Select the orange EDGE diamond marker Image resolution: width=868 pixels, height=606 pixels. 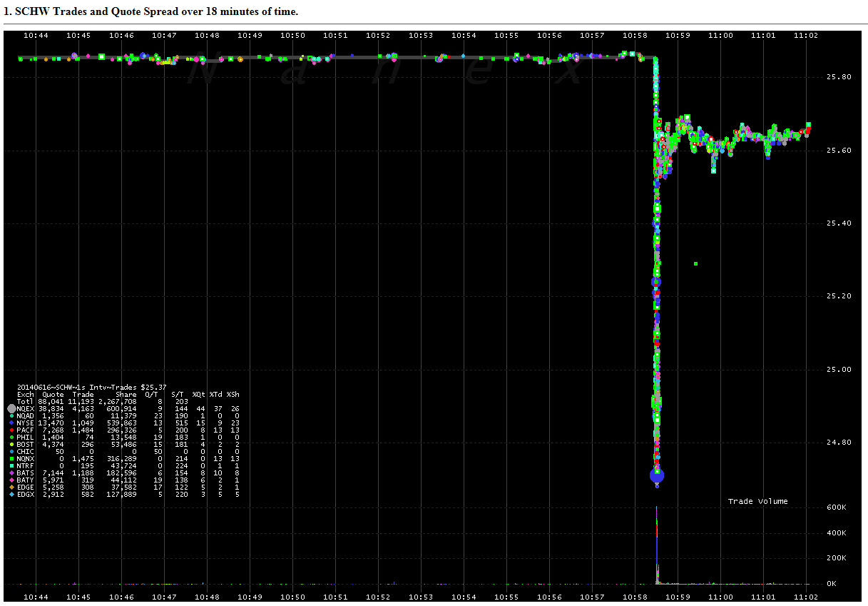[11, 488]
